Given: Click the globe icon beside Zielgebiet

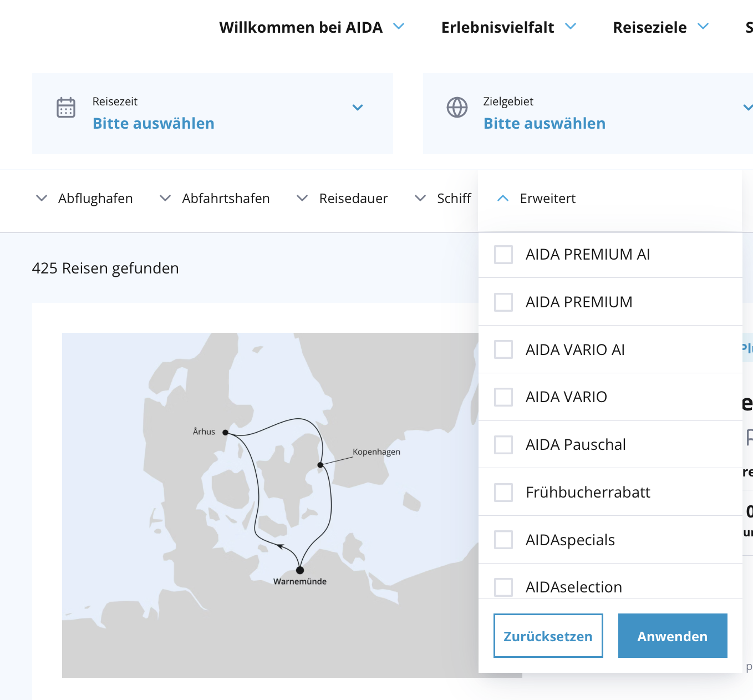Looking at the screenshot, I should click(x=457, y=108).
